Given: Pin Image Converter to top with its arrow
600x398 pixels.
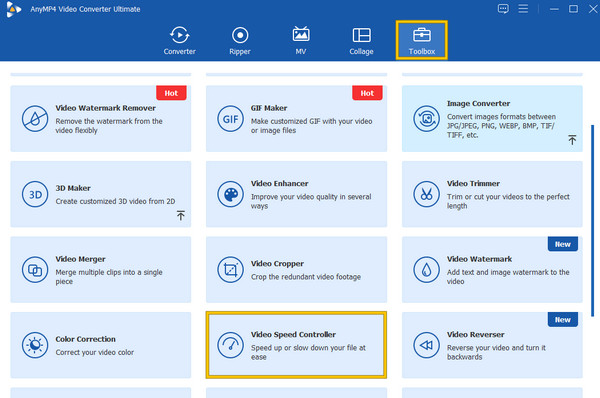Looking at the screenshot, I should pyautogui.click(x=572, y=140).
